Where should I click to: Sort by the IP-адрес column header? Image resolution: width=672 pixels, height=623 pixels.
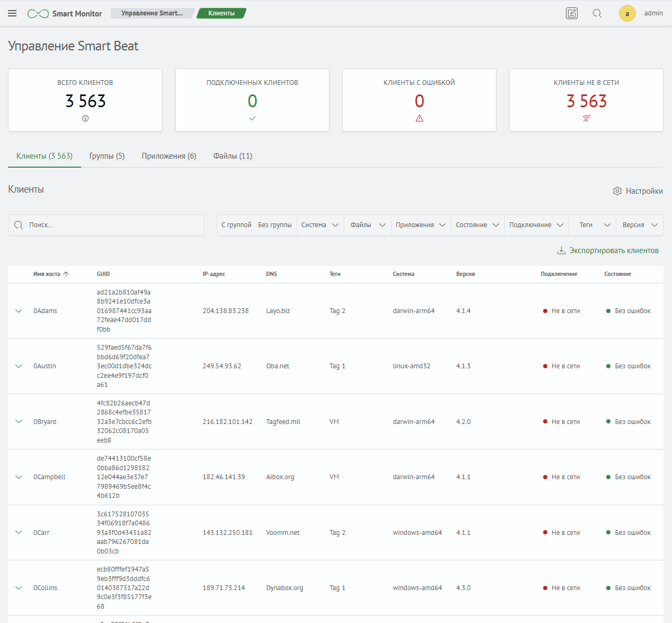(214, 274)
